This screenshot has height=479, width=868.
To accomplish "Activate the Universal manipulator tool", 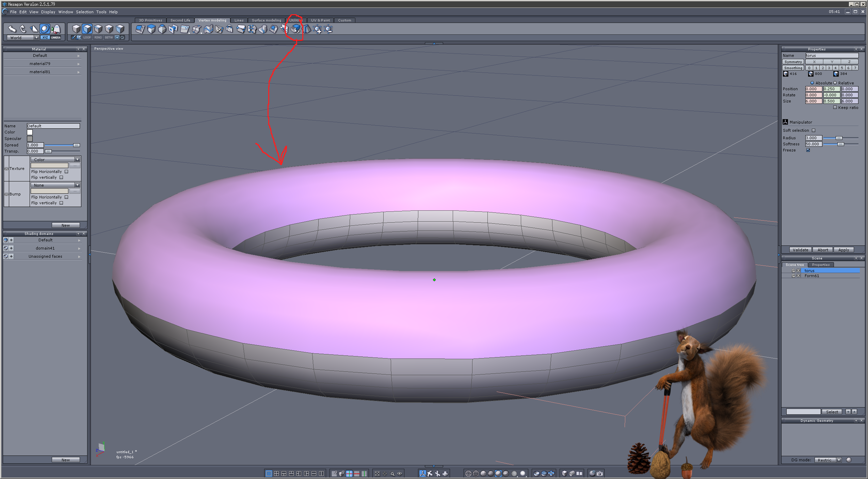I will coord(45,29).
